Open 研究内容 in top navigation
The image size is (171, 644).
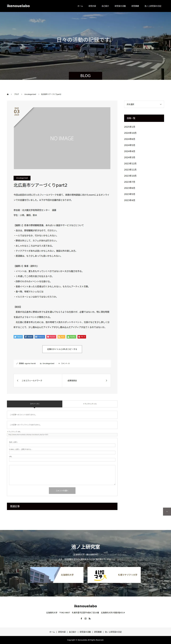click(x=92, y=6)
